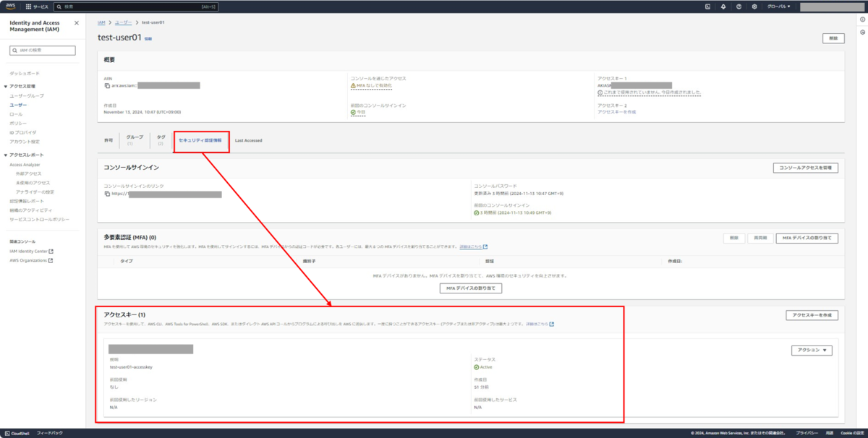
Task: Click the ユーザー breadcrumb link
Action: 123,22
